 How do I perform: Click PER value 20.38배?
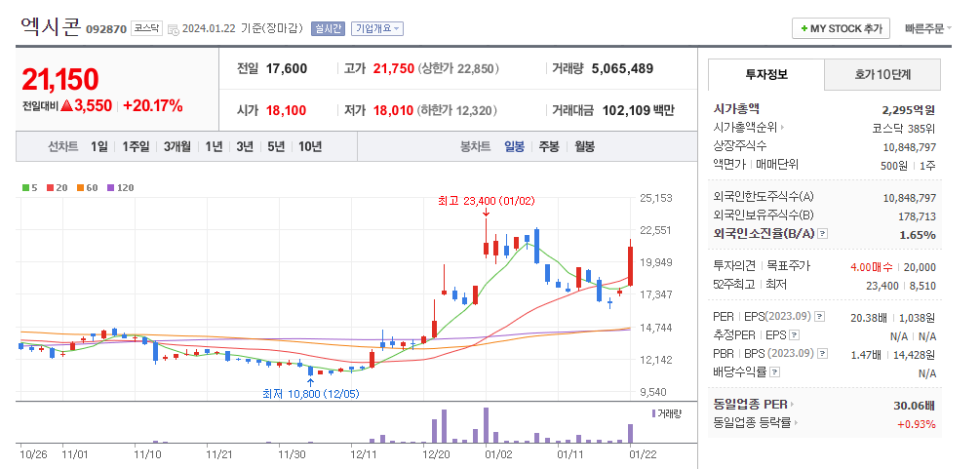(869, 317)
